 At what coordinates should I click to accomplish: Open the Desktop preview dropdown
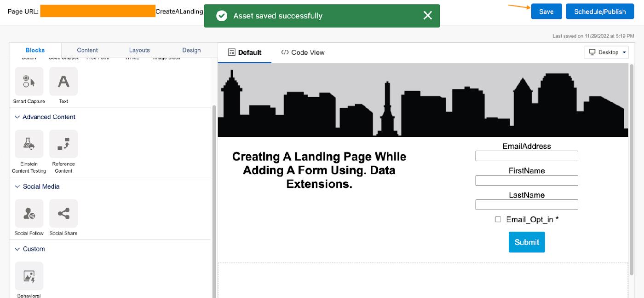pyautogui.click(x=606, y=53)
